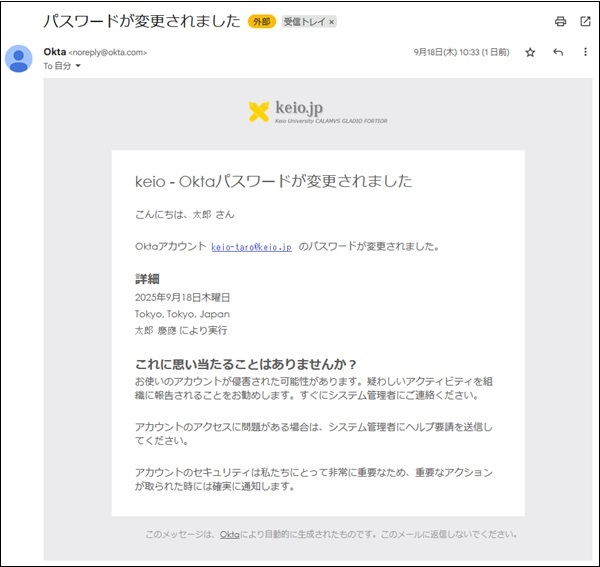Expand recipient details next to "To 自分"

[78, 67]
